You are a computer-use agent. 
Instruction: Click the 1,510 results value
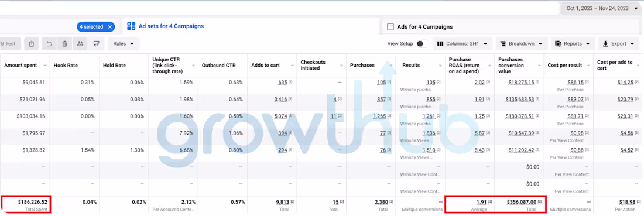tap(429, 150)
